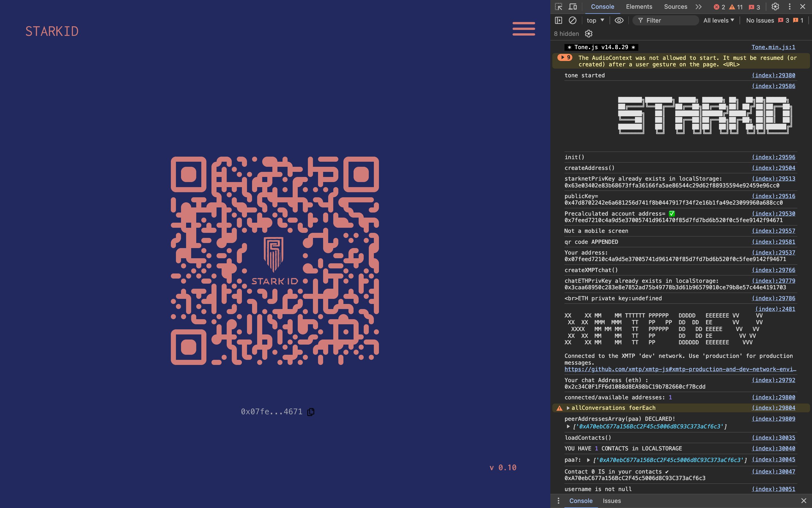Viewport: 812px width, 508px height.
Task: Open source link (index):30051
Action: pos(773,489)
